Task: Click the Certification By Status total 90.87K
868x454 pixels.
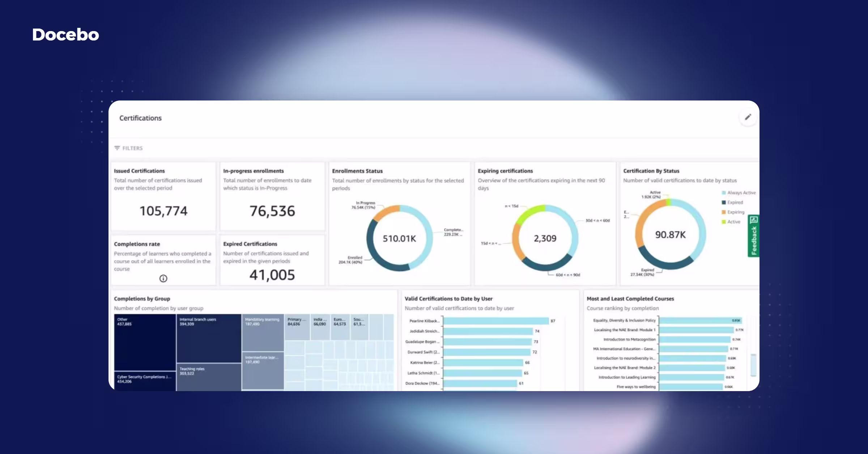Action: click(x=671, y=235)
